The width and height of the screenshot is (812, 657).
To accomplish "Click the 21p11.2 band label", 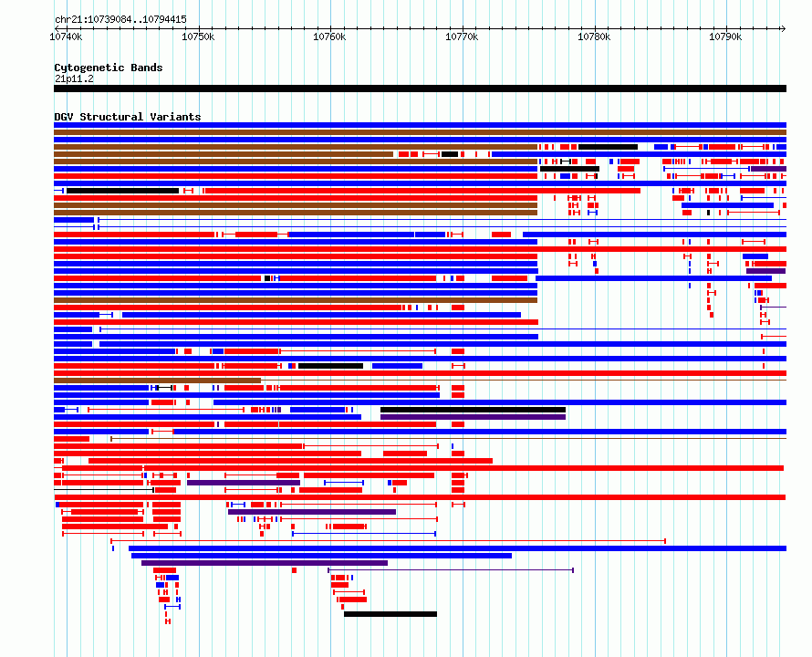I will click(x=74, y=78).
